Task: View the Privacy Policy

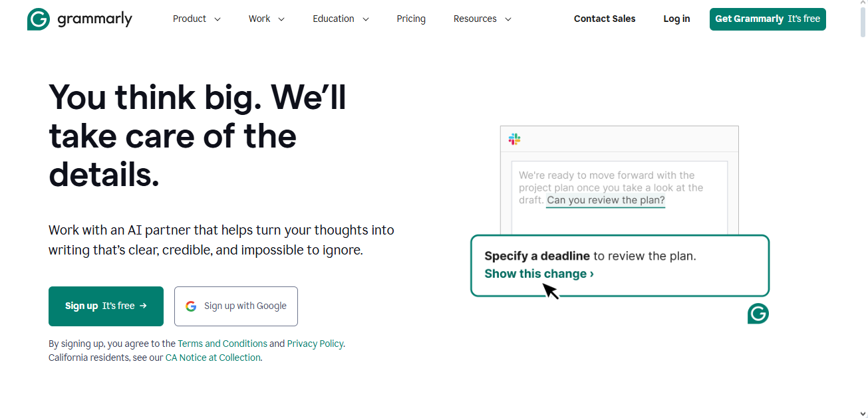Action: tap(315, 344)
